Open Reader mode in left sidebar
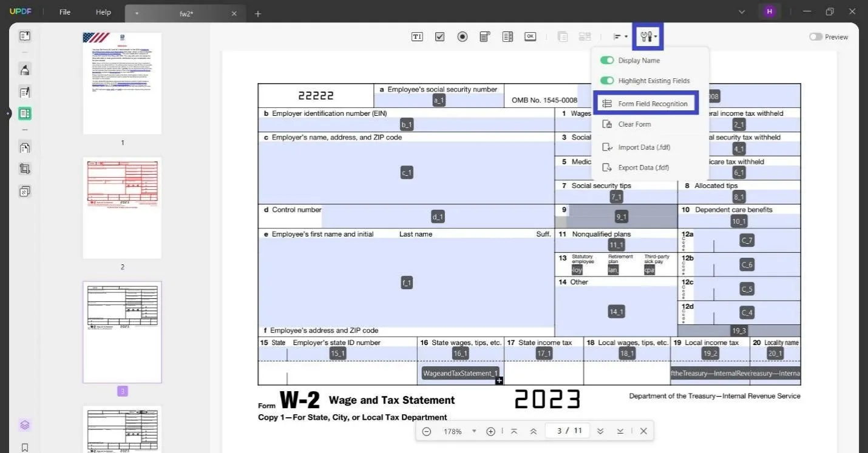 (x=25, y=36)
